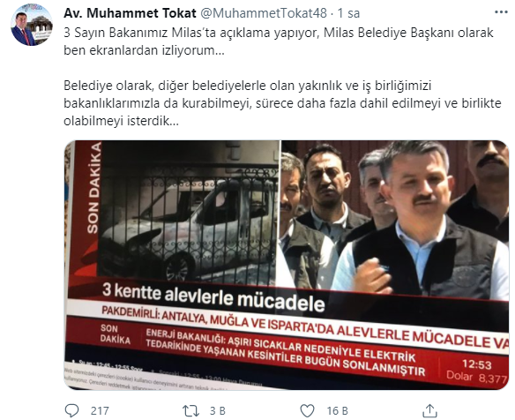The image size is (515, 420).
Task: View the 217 replies count
Action: (100, 411)
